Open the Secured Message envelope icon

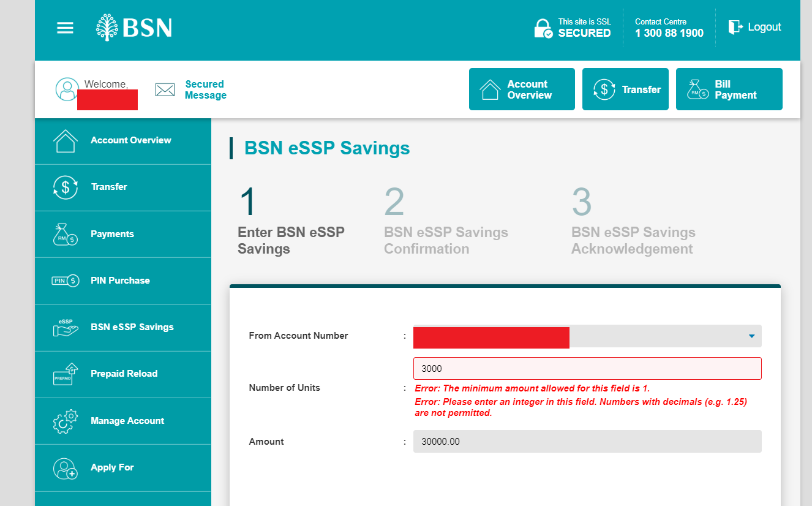tap(165, 90)
